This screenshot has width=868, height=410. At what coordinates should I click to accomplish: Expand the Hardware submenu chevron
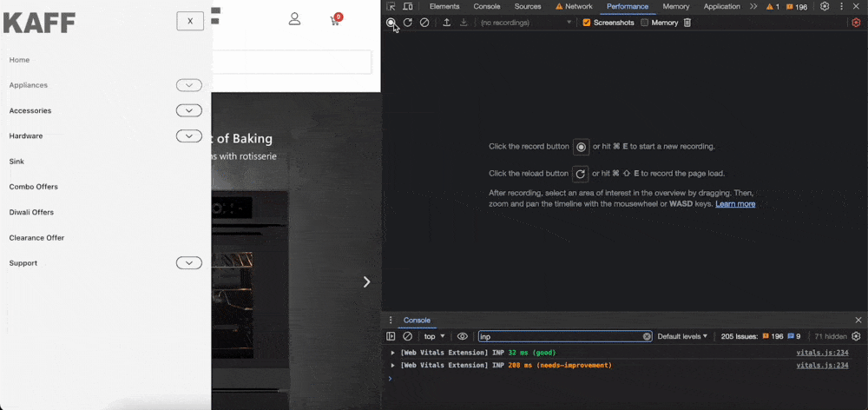coord(188,136)
